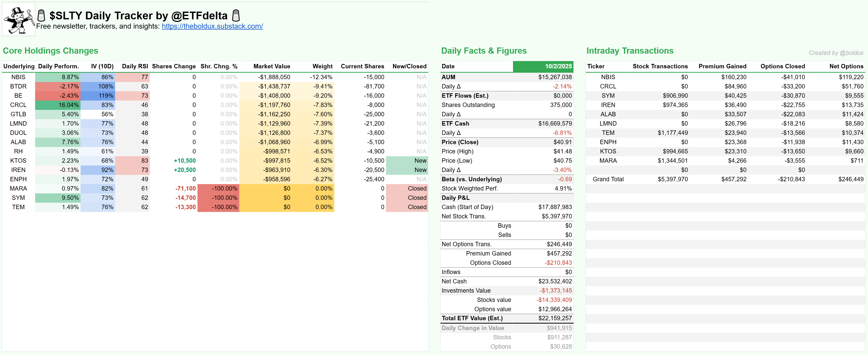Click the KTOS 'New' status cell
Screen dimensions: 868x354
[x=407, y=161]
